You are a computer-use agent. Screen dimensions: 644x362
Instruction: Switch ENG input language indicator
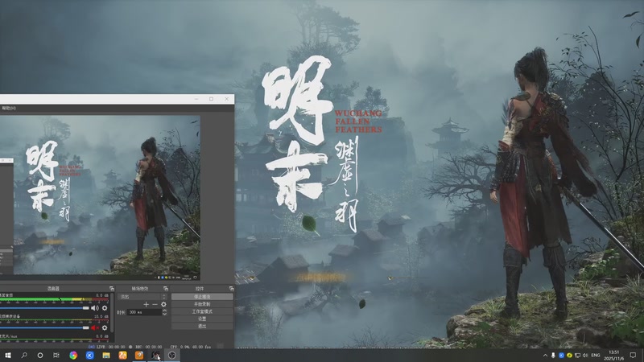tap(596, 356)
